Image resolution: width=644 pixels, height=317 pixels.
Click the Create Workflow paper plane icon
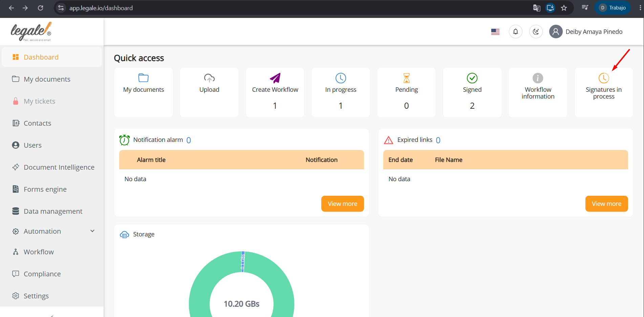pos(275,78)
